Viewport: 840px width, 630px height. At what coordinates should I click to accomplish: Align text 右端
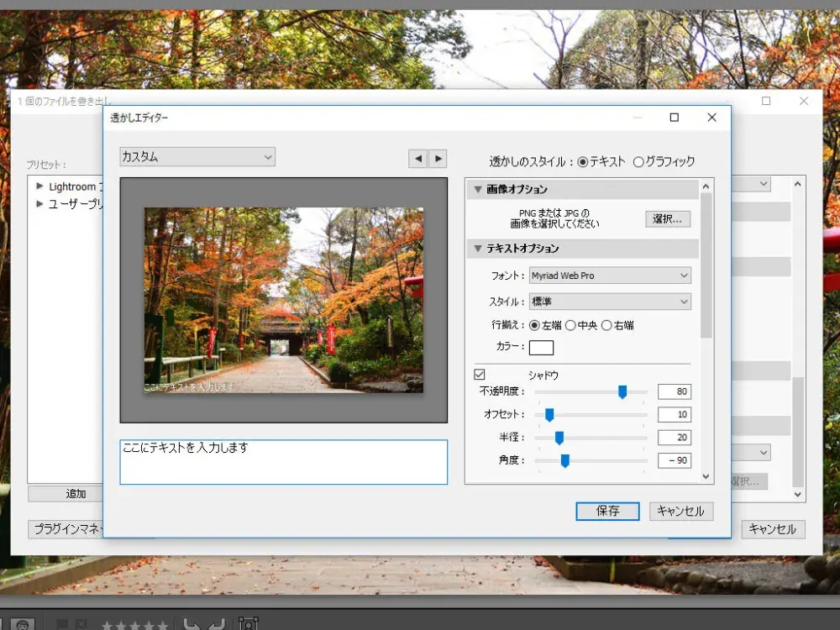click(606, 325)
